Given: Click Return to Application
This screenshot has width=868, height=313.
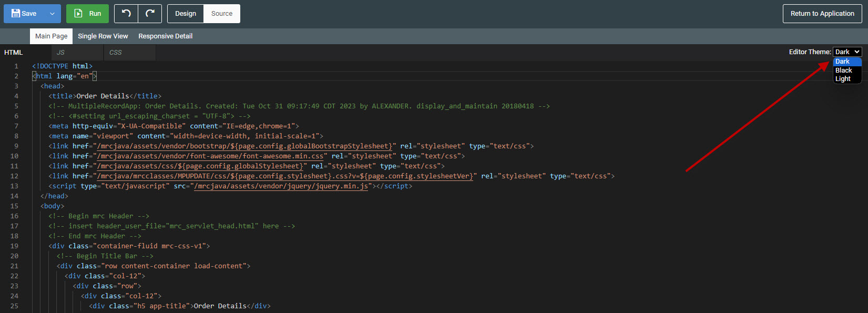Looking at the screenshot, I should (822, 14).
